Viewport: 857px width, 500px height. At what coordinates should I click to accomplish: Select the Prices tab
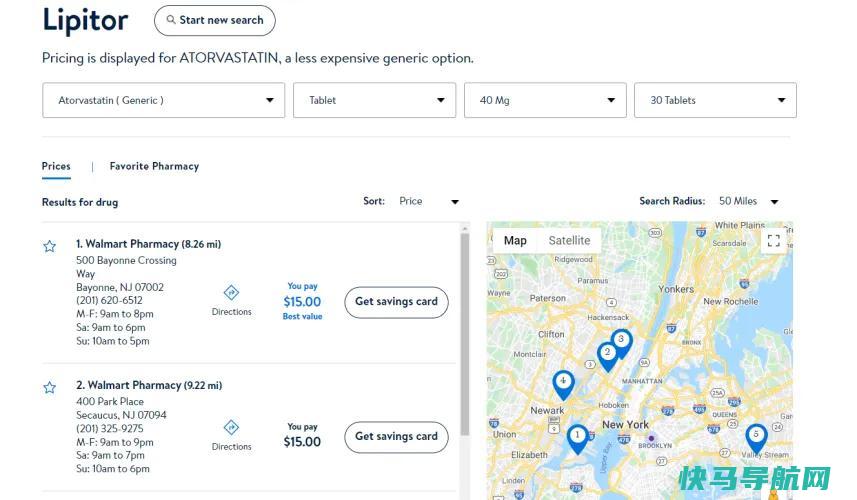pyautogui.click(x=56, y=166)
